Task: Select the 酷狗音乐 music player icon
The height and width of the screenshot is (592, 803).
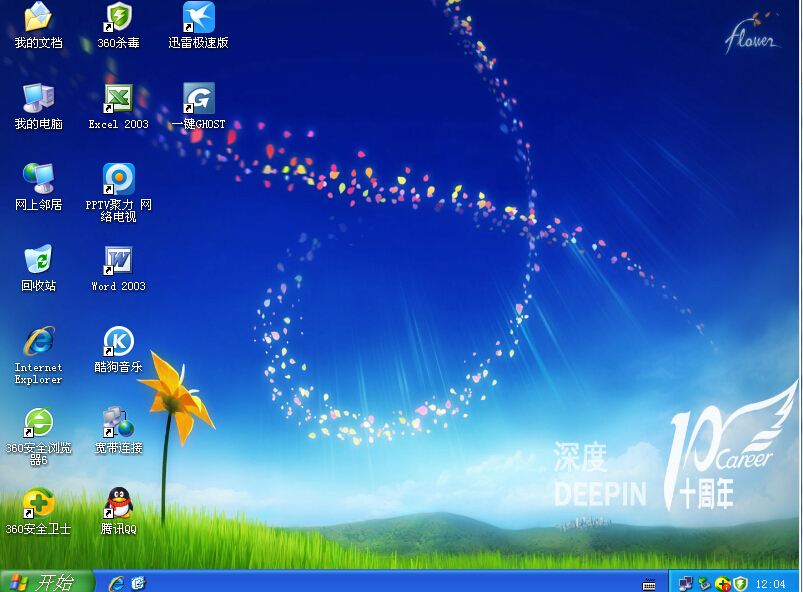Action: [118, 342]
